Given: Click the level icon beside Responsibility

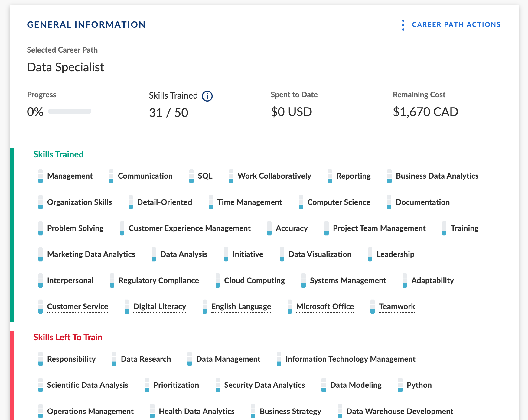Looking at the screenshot, I should (41, 359).
